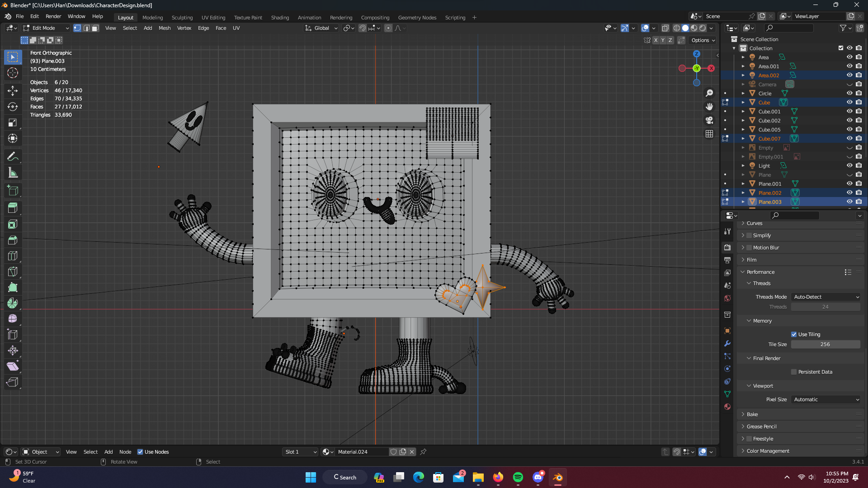868x488 pixels.
Task: Enable the Persistent Data checkbox
Action: pyautogui.click(x=794, y=372)
